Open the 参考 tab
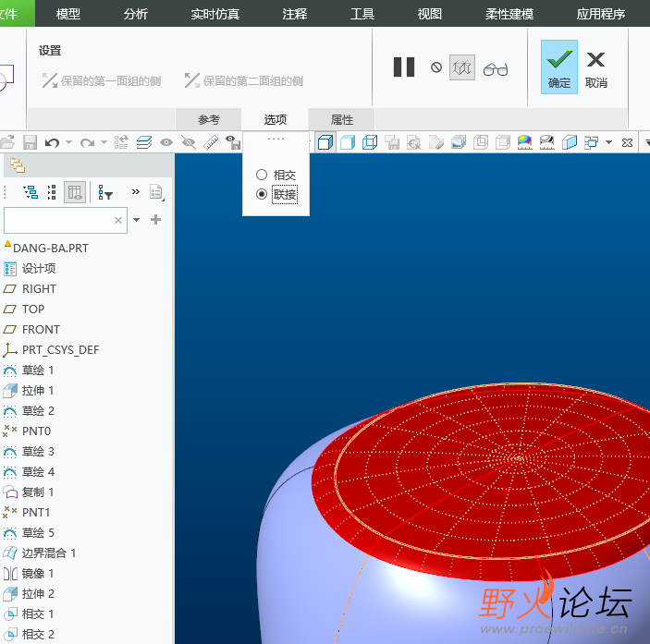The height and width of the screenshot is (644, 650). (x=209, y=120)
